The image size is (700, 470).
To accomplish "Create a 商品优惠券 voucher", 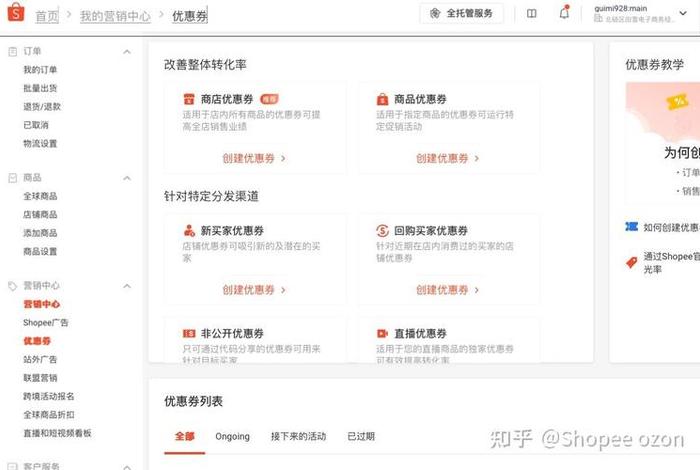I will click(447, 158).
